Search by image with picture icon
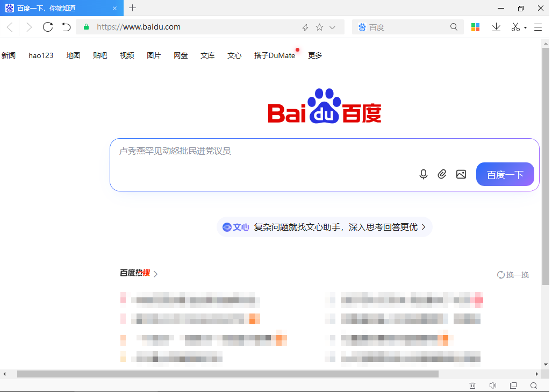The image size is (552, 392). click(x=461, y=174)
